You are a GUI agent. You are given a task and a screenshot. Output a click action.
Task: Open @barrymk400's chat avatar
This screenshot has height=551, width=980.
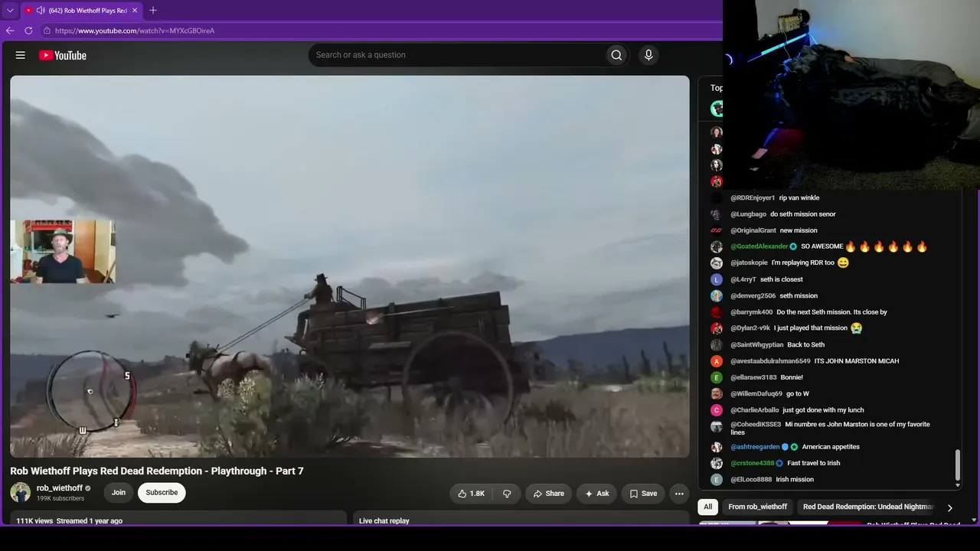pyautogui.click(x=717, y=312)
